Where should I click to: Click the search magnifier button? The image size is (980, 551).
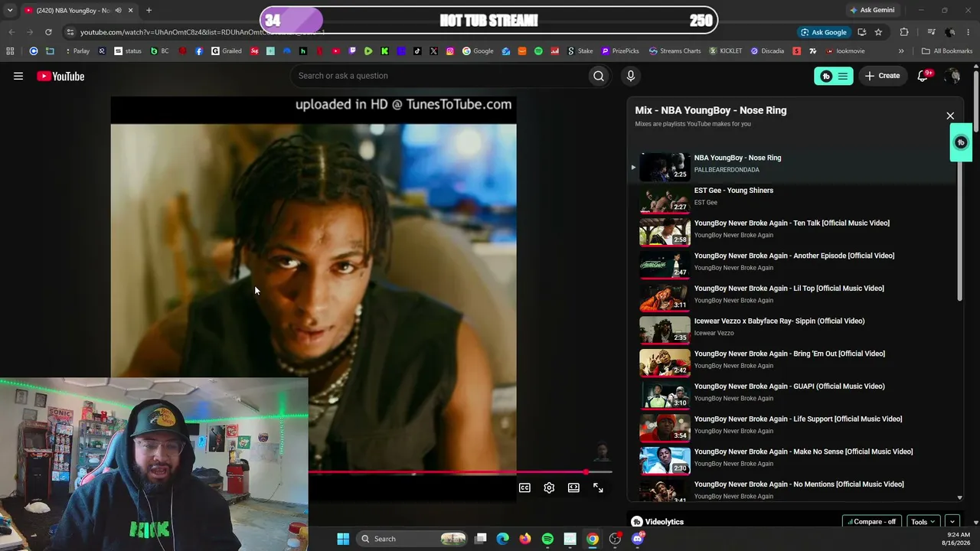pos(599,76)
